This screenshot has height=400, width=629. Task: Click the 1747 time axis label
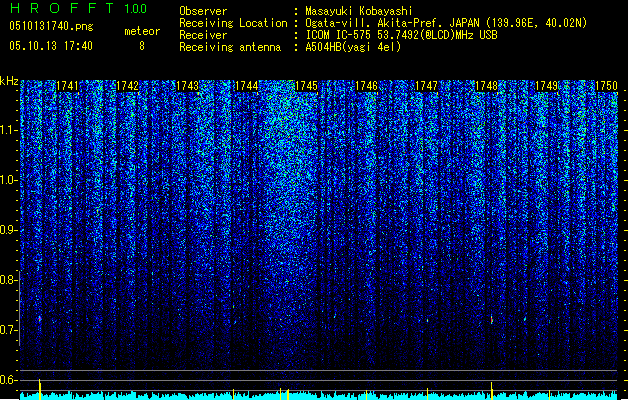point(426,86)
